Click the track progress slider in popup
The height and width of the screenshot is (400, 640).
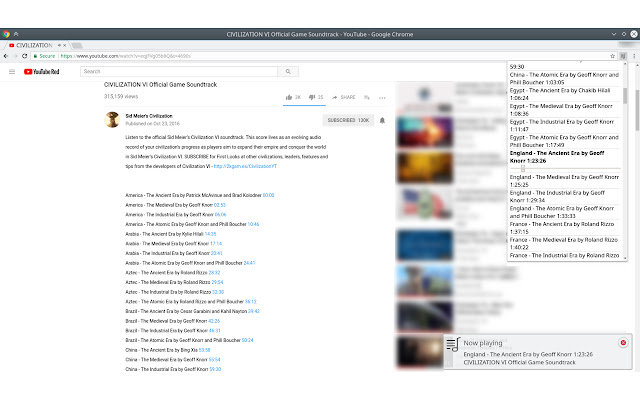pos(564,169)
